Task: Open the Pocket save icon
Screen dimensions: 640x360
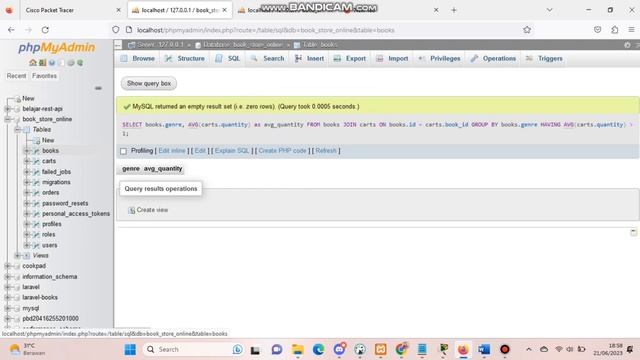Action: point(598,30)
